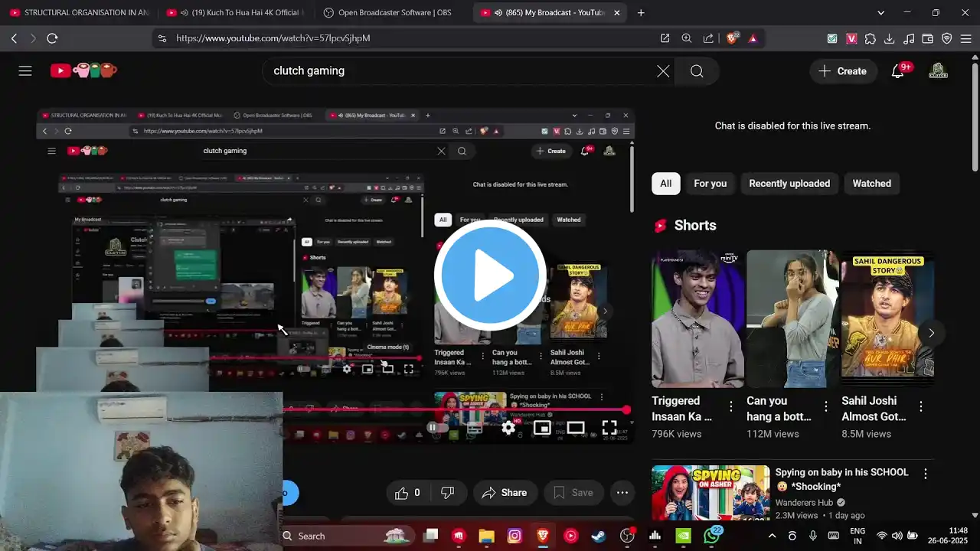Screen dimensions: 980x551
Task: Switch player to miniplayer
Action: tap(542, 428)
